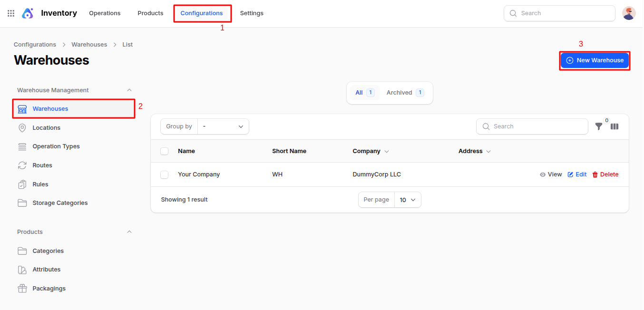Select all rows with header checkbox
Image resolution: width=644 pixels, height=310 pixels.
coord(165,151)
